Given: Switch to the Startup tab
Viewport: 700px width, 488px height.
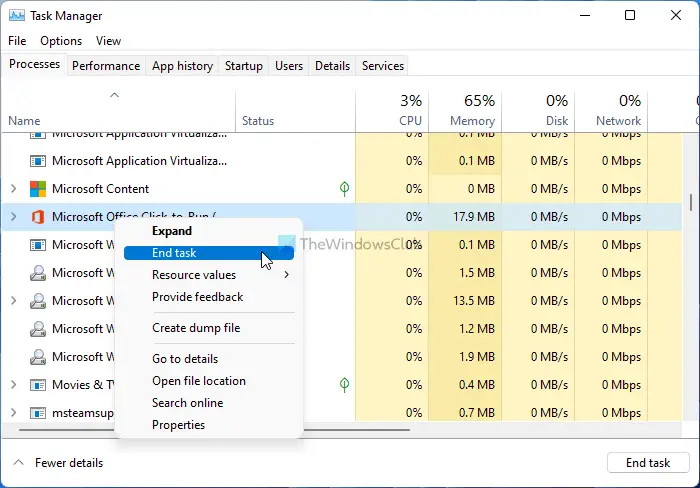Looking at the screenshot, I should (x=244, y=66).
